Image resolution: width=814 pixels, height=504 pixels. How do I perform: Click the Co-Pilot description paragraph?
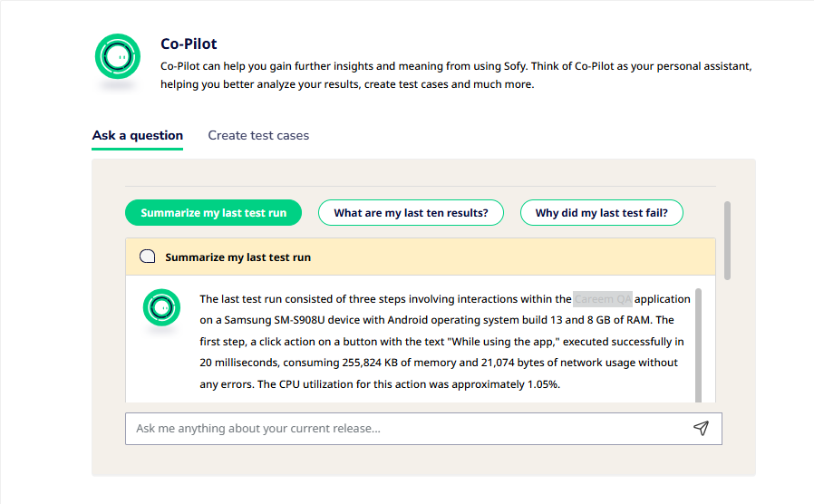[456, 75]
